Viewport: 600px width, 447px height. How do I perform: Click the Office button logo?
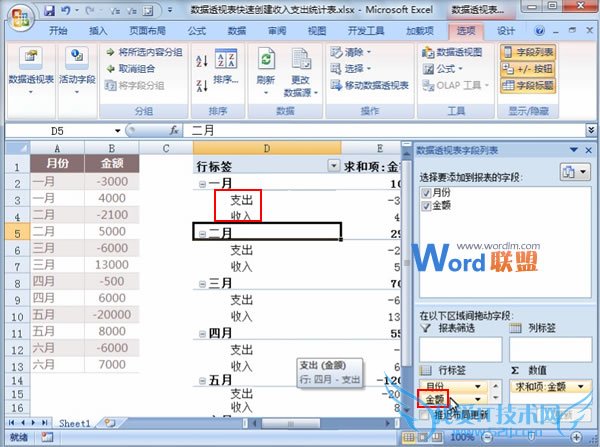coord(20,17)
